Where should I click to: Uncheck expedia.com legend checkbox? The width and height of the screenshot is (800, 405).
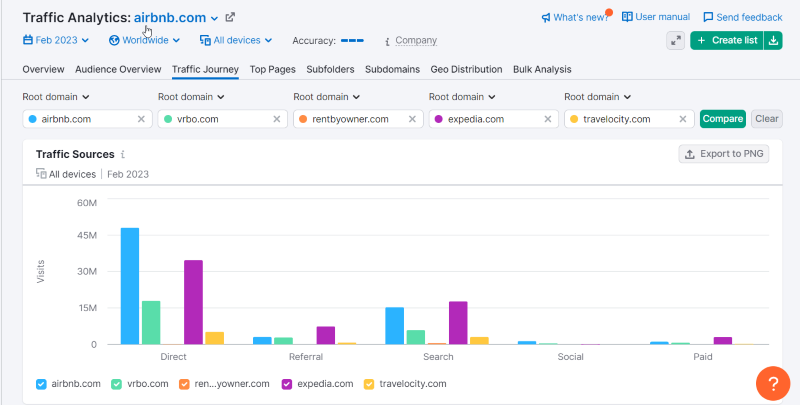(x=287, y=384)
